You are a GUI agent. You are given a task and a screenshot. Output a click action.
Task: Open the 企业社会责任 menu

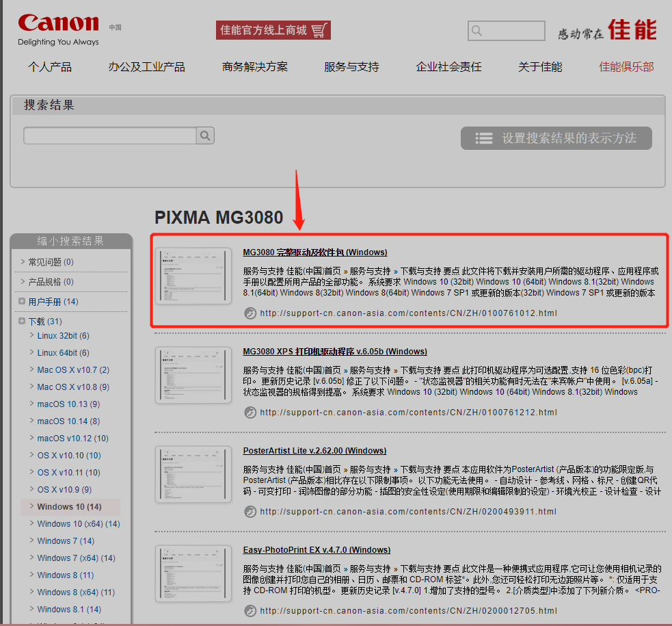[x=448, y=67]
